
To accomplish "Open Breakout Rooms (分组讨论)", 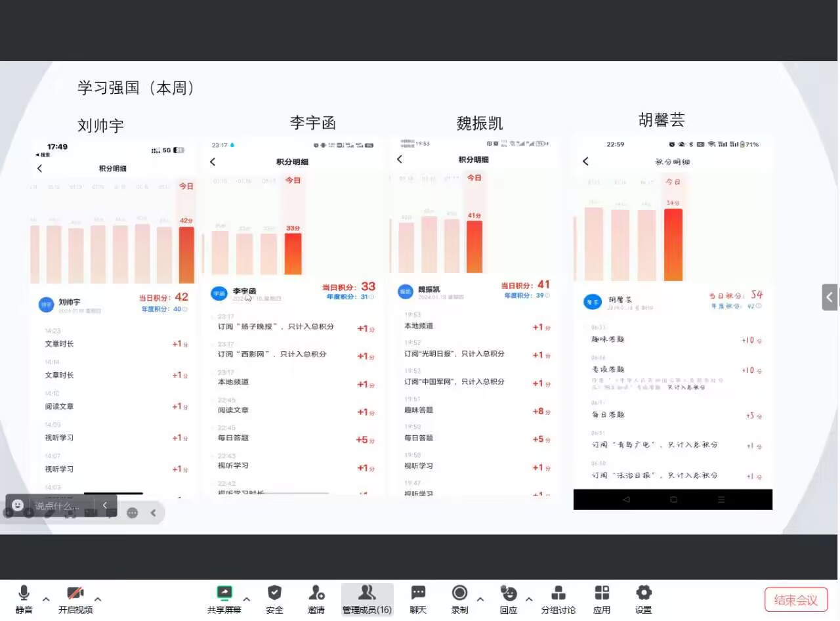I will 558,593.
